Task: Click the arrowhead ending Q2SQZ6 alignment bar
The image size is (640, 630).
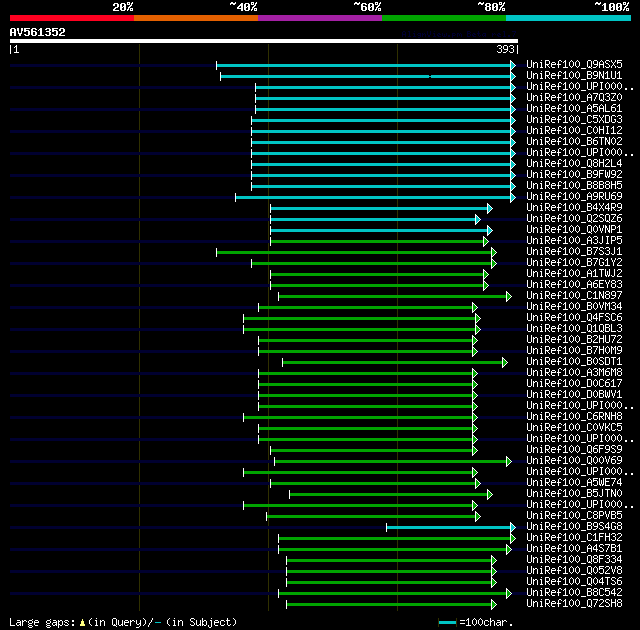Action: [478, 220]
